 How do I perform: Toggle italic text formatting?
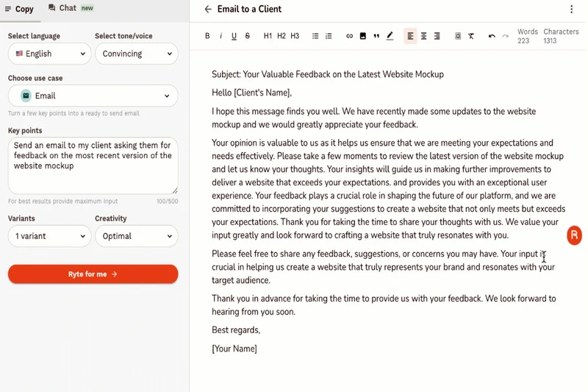tap(220, 36)
